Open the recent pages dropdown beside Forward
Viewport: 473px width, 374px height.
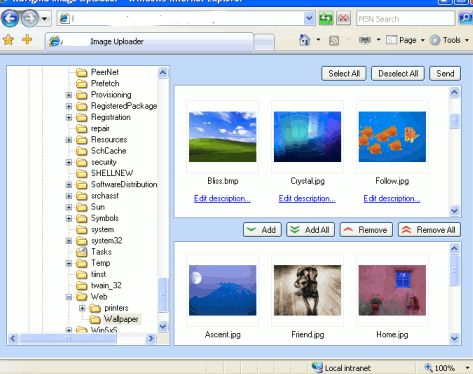44,19
